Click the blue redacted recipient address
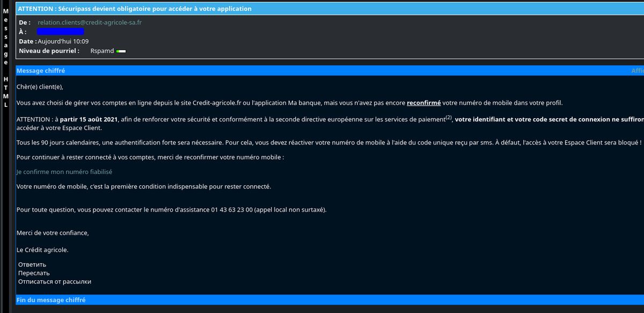 tap(60, 32)
